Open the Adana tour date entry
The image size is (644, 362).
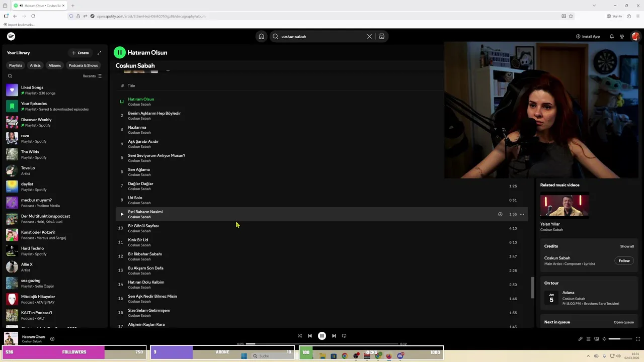[587, 298]
